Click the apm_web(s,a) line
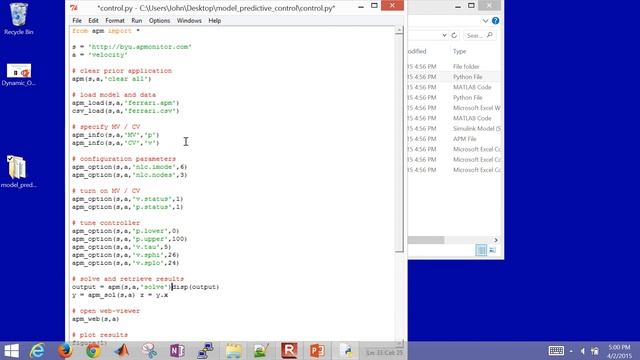The height and width of the screenshot is (360, 640). point(96,319)
